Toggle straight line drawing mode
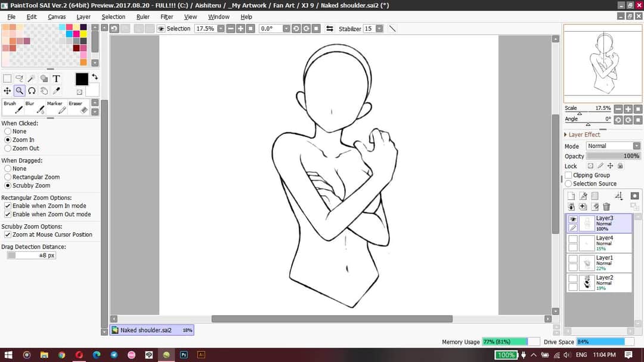 [392, 29]
